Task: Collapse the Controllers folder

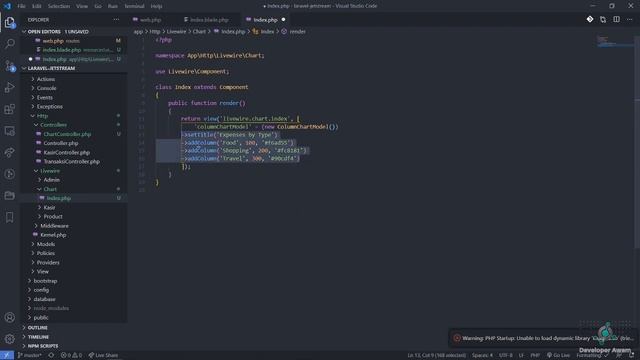Action: (53, 125)
